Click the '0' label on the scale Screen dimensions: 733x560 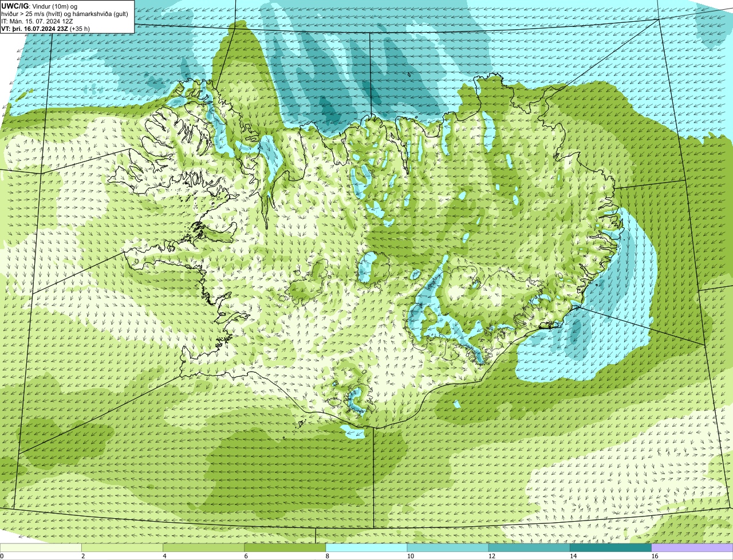click(2, 556)
